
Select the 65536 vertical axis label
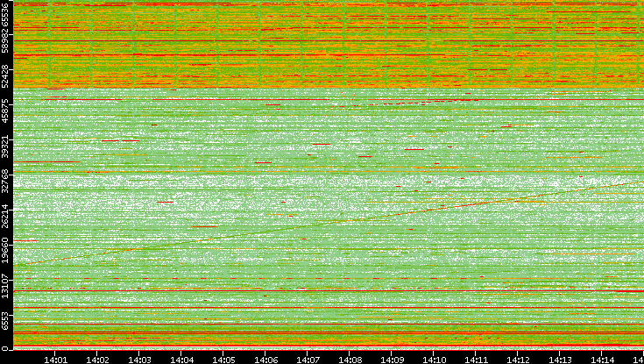click(x=5, y=13)
